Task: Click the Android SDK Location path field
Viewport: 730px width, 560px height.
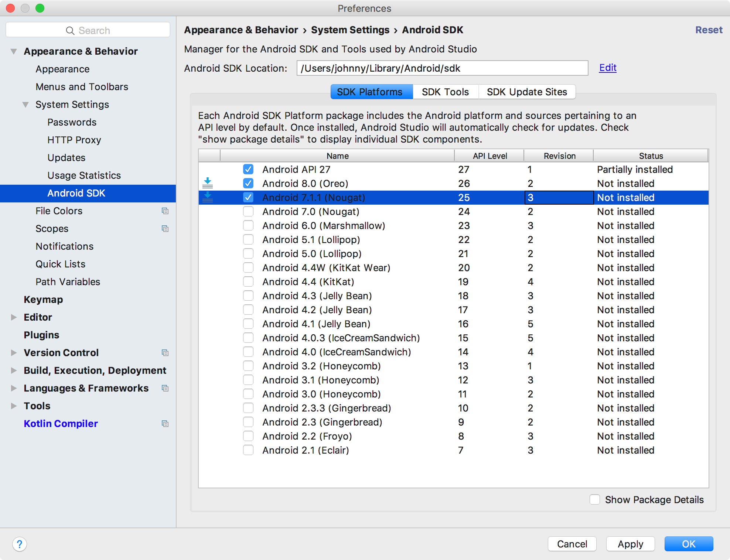Action: coord(442,68)
